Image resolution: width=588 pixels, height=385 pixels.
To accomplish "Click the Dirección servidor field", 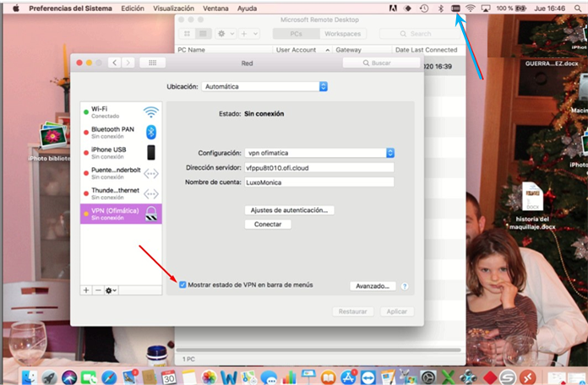I will pyautogui.click(x=319, y=167).
